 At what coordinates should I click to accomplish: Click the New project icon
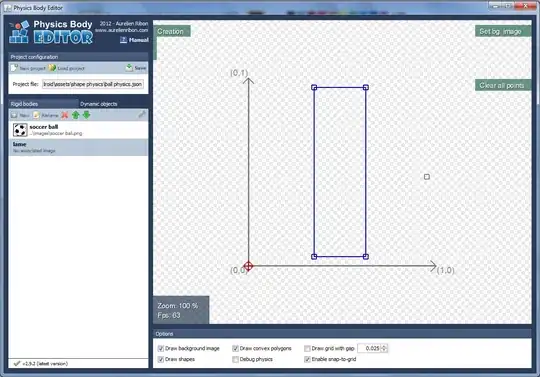click(14, 68)
